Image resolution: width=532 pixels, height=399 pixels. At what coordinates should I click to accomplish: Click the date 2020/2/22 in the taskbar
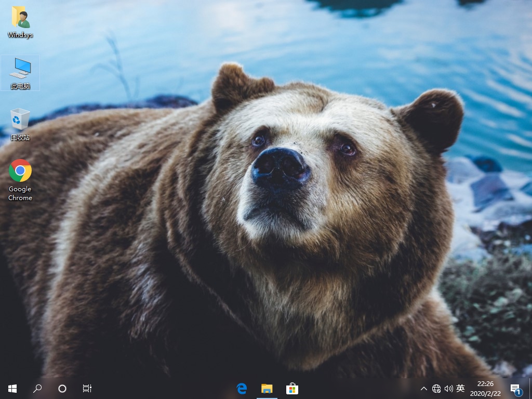[x=485, y=393]
